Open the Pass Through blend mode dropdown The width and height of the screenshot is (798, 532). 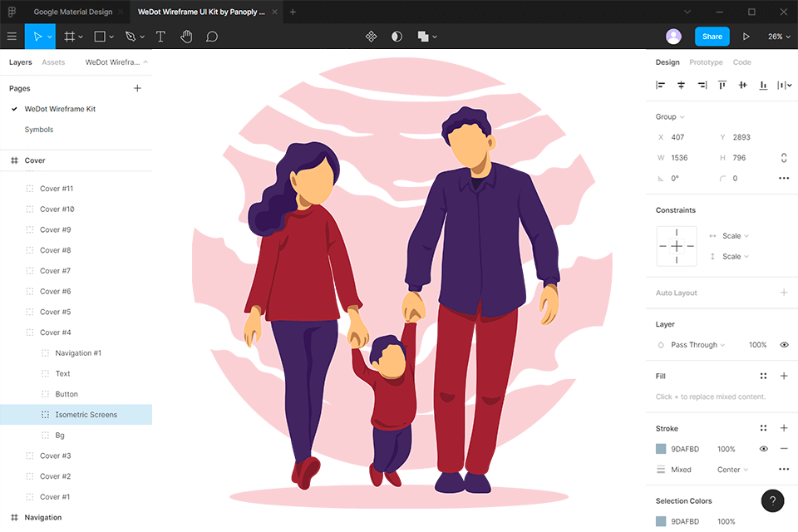(x=697, y=345)
